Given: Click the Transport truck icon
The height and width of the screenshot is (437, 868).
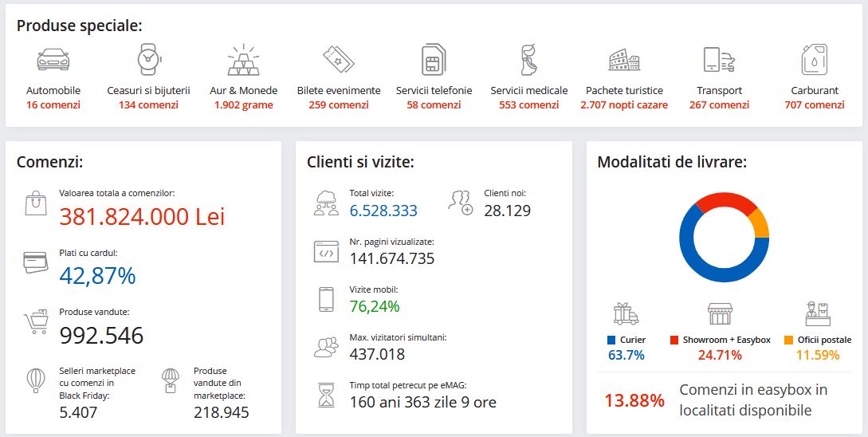Looking at the screenshot, I should [719, 60].
